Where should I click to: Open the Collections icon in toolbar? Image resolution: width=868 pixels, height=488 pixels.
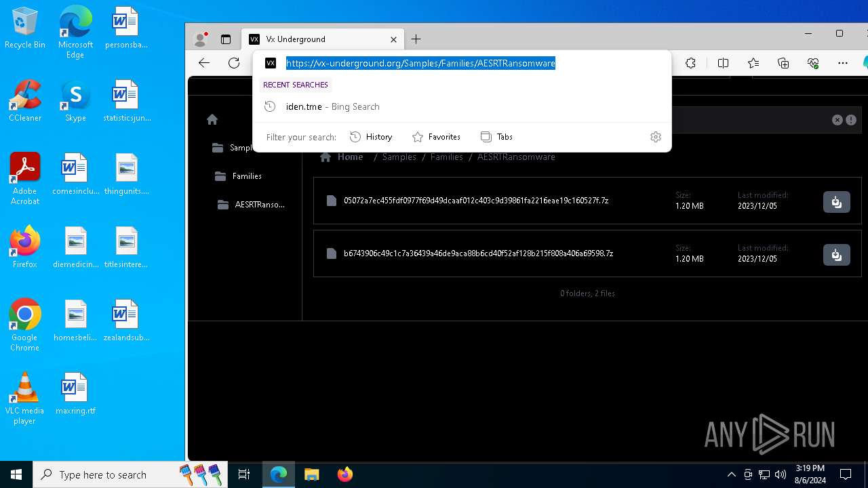pos(783,63)
